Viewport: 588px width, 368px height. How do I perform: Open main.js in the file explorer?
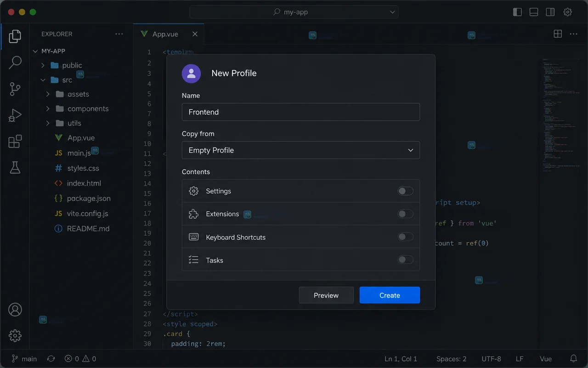(x=79, y=153)
